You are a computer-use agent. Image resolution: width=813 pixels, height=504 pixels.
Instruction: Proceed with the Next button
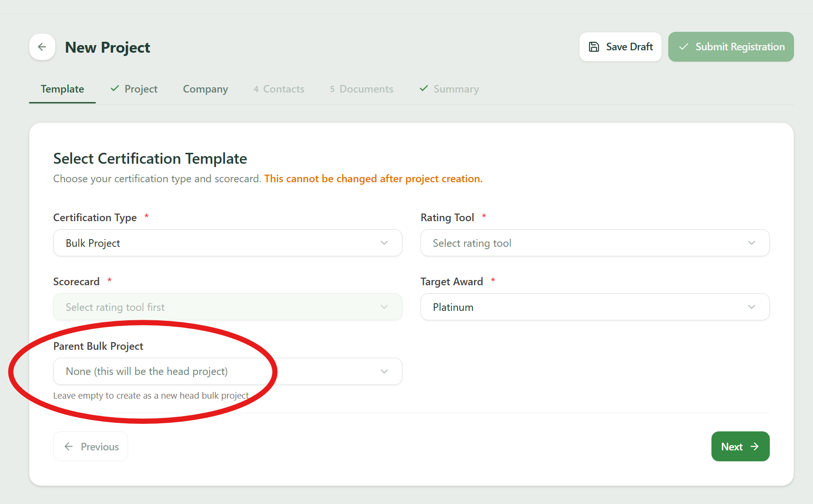coord(740,447)
